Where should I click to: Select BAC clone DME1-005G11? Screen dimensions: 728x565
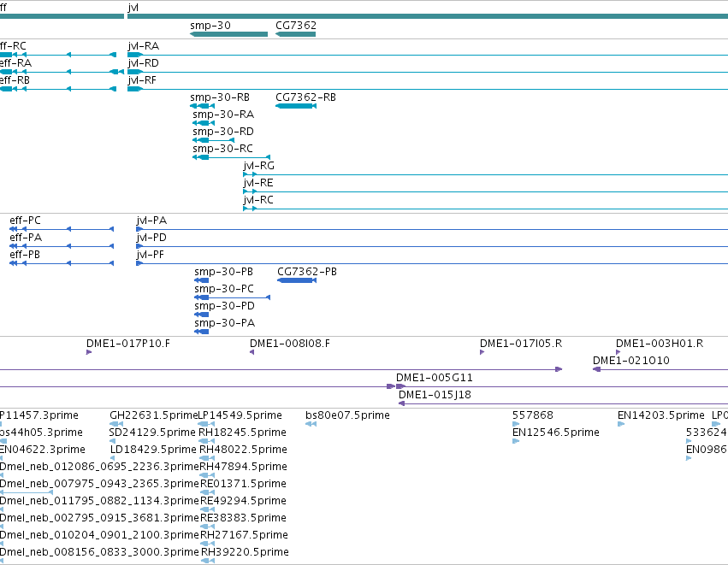click(x=562, y=386)
